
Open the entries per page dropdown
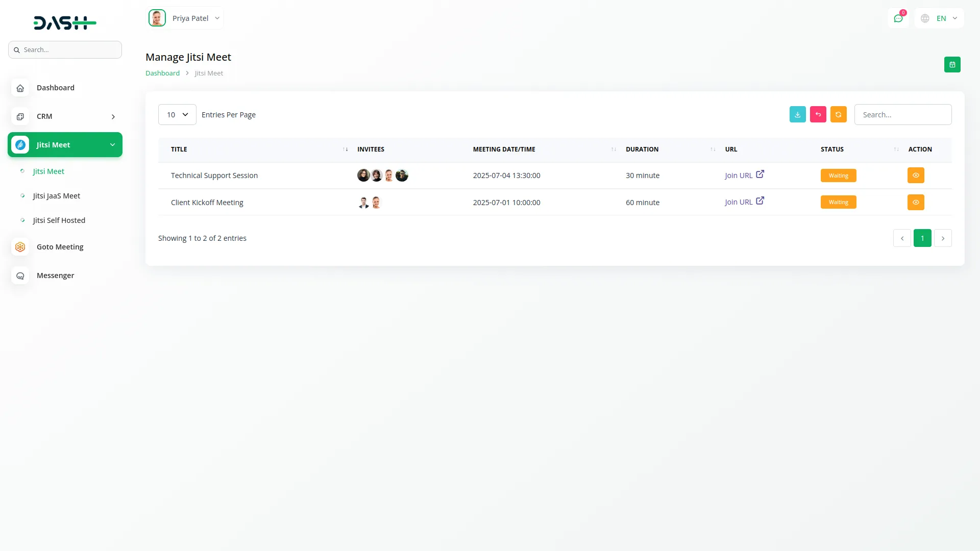[x=177, y=115]
